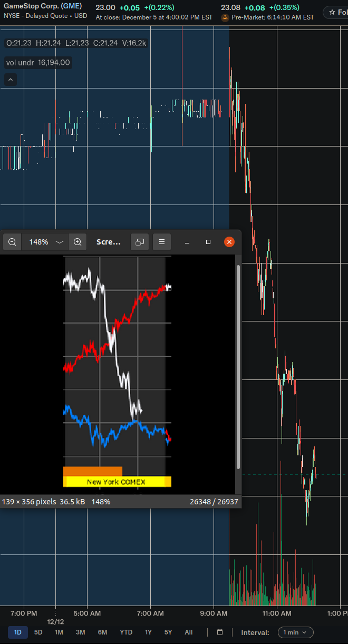Zoom out in the image viewer
348x644 pixels.
12,242
